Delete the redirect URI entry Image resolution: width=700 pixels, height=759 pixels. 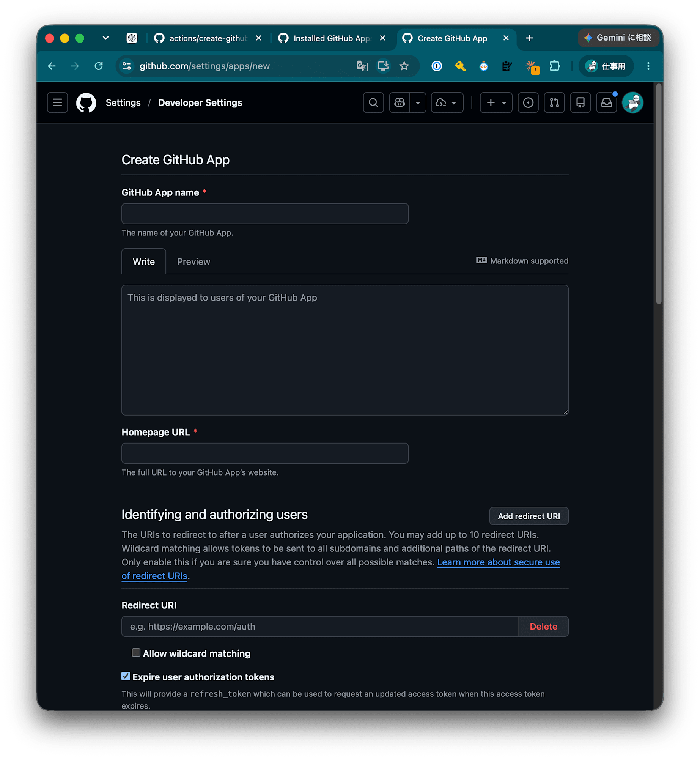(543, 626)
